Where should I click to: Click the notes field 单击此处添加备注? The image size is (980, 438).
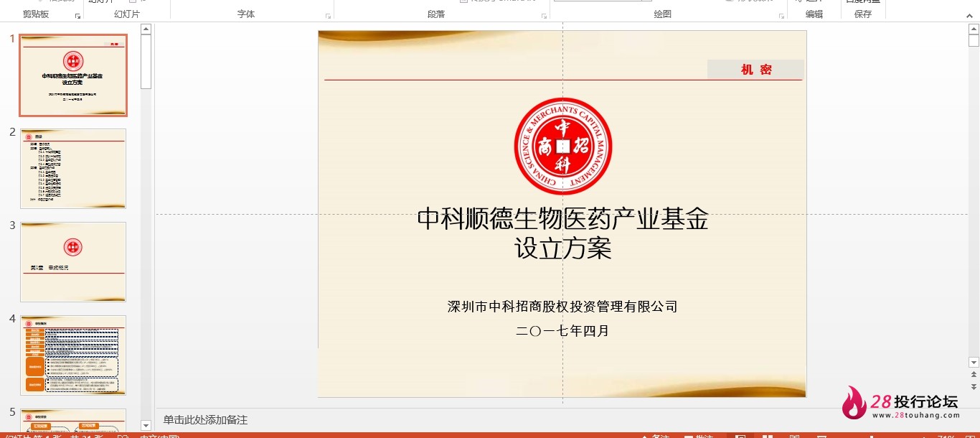point(205,420)
